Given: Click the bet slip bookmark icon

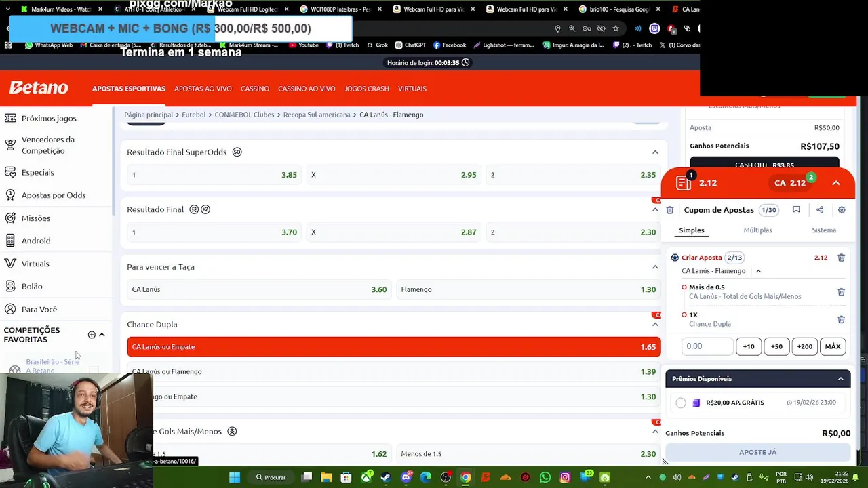Looking at the screenshot, I should pos(796,210).
